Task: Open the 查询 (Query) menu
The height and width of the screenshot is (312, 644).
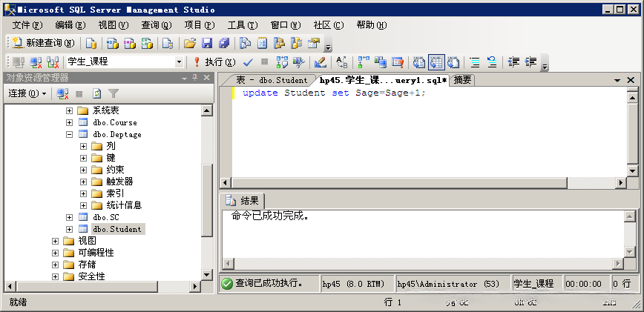Action: coord(156,25)
